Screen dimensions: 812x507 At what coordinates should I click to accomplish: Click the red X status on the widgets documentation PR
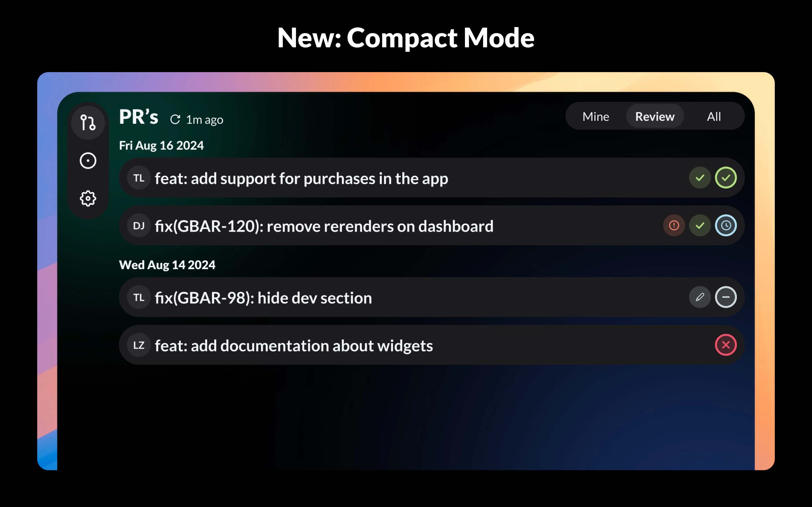click(726, 345)
